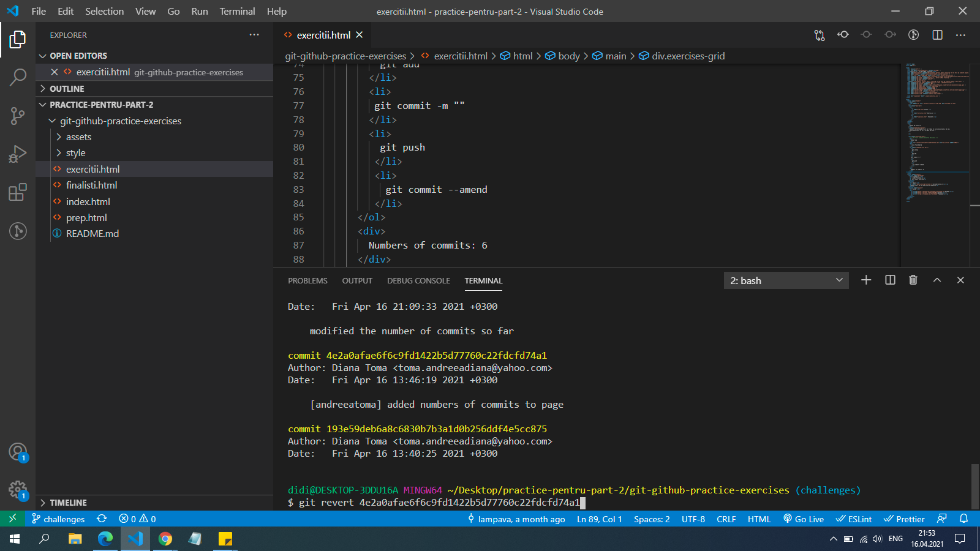This screenshot has height=551, width=980.
Task: Open the Source Control view
Action: [x=18, y=115]
